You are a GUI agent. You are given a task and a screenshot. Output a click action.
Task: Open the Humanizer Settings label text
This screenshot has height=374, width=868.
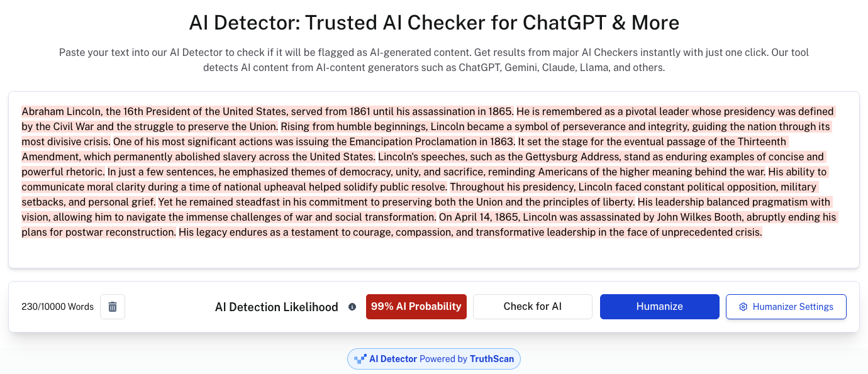793,307
